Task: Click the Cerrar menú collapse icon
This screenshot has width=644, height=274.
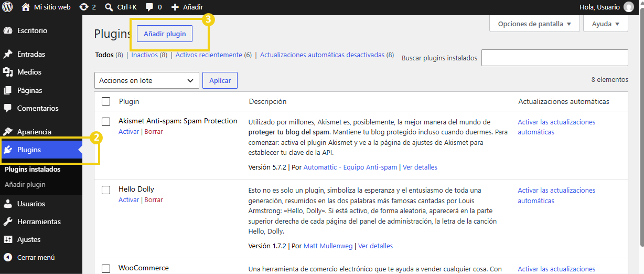Action: coord(8,257)
